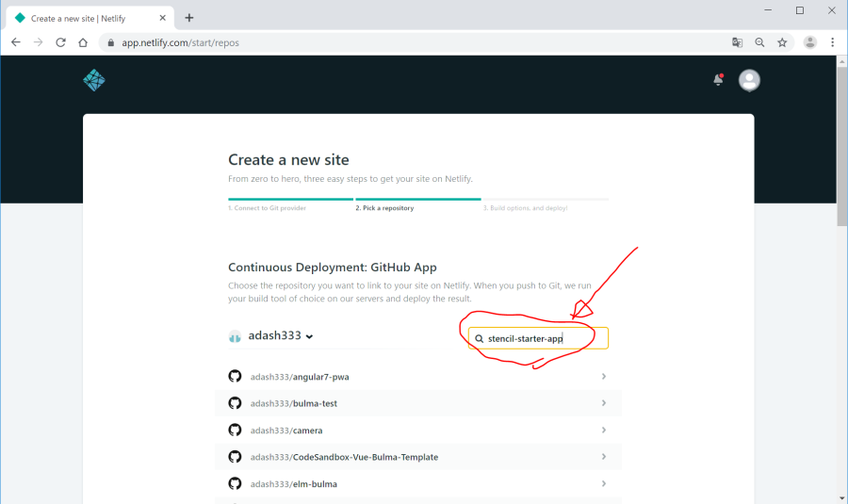The width and height of the screenshot is (848, 504).
Task: Go to browser home page
Action: 83,42
